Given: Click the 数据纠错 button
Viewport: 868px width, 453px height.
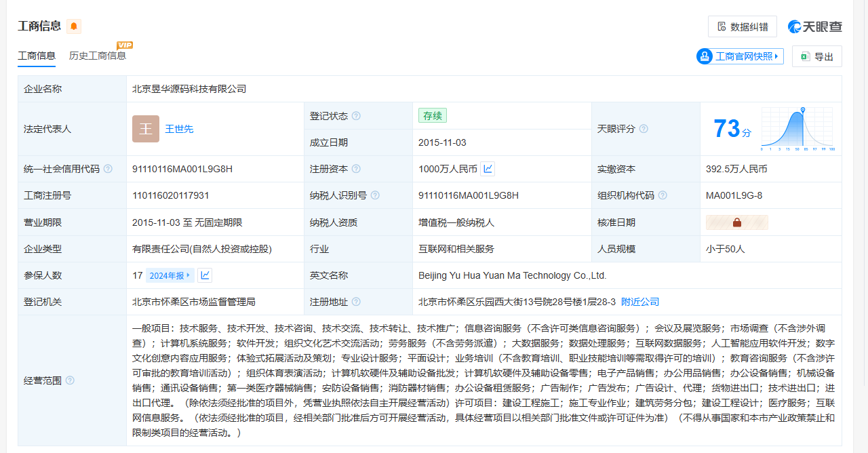Looking at the screenshot, I should tap(742, 26).
